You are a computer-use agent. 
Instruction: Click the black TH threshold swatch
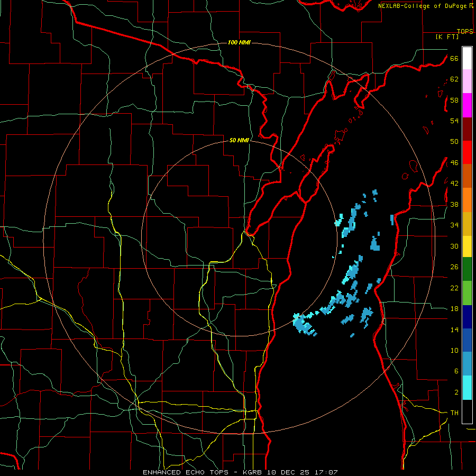click(x=467, y=411)
